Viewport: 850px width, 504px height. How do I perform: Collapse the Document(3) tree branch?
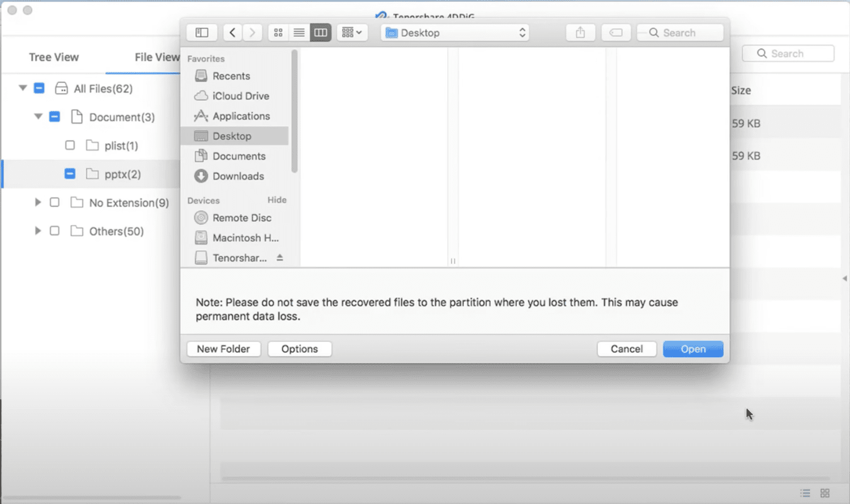click(x=38, y=117)
